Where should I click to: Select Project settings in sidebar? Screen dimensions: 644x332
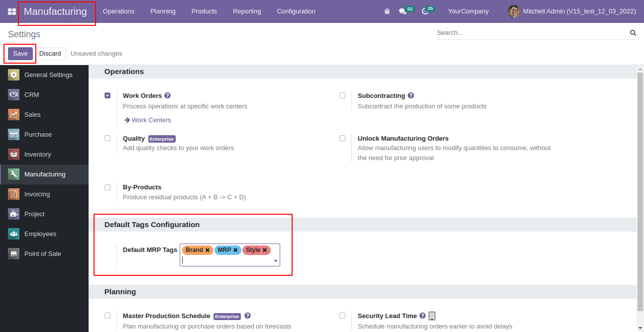pyautogui.click(x=44, y=214)
